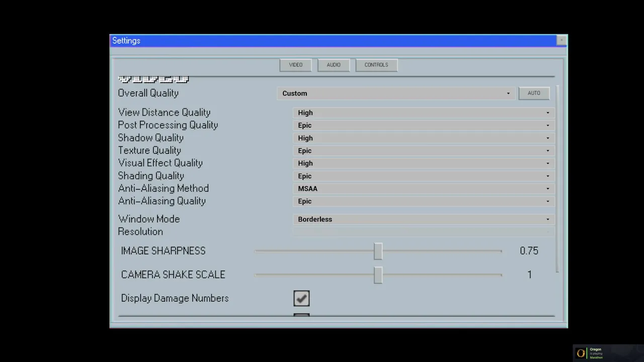Click the disabled Resolution field
This screenshot has height=362, width=644.
(x=423, y=232)
